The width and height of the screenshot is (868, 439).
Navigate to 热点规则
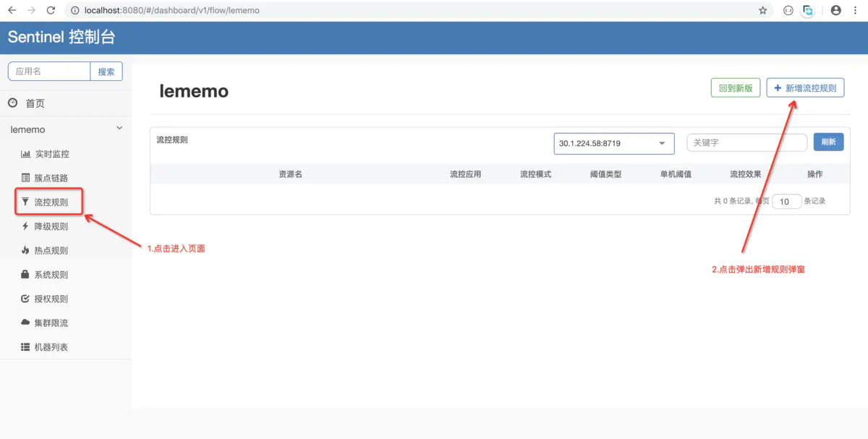point(52,250)
